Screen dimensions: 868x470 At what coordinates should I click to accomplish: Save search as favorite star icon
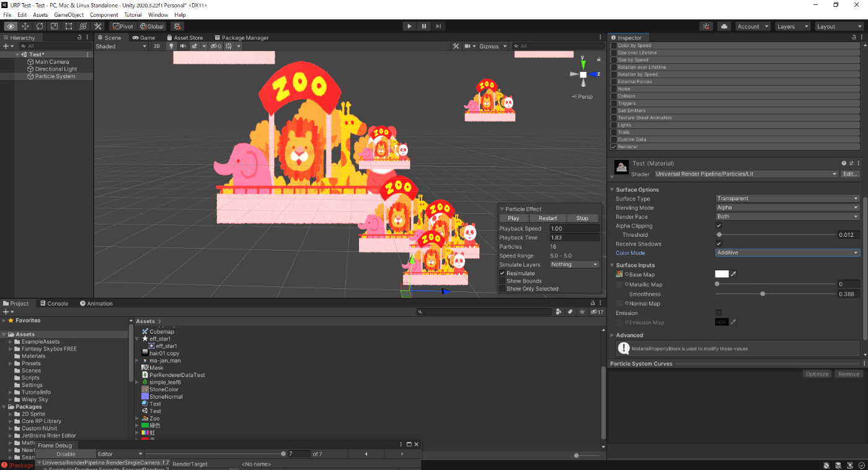tap(582, 312)
